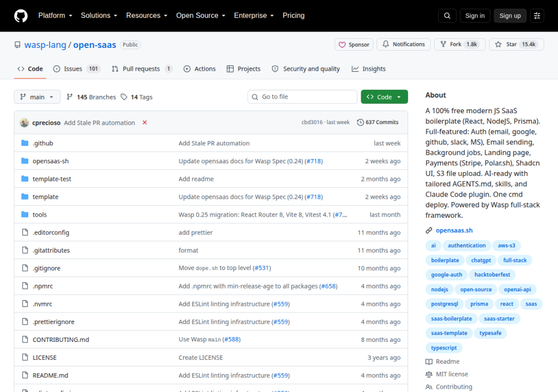Click the failed status X icon
The height and width of the screenshot is (392, 558).
pos(145,122)
